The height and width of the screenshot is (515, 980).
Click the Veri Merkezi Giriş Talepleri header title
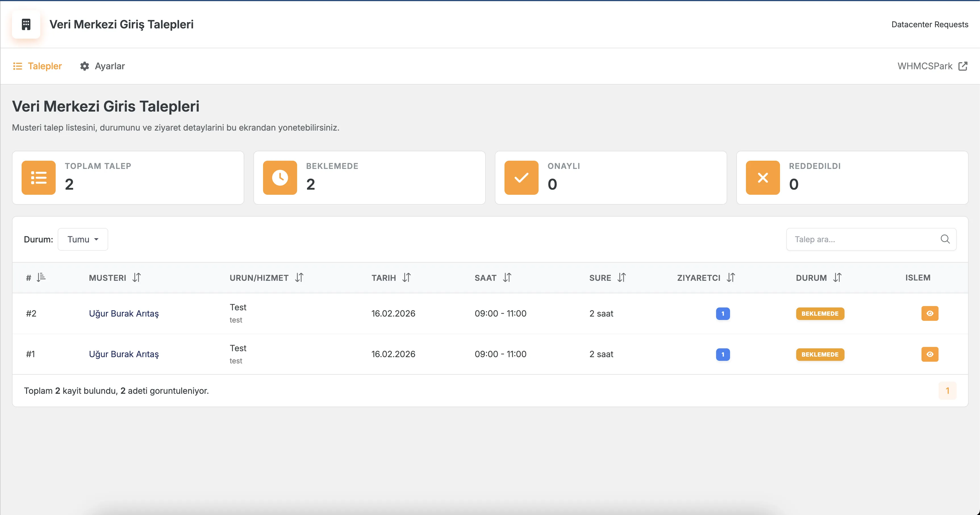[121, 24]
